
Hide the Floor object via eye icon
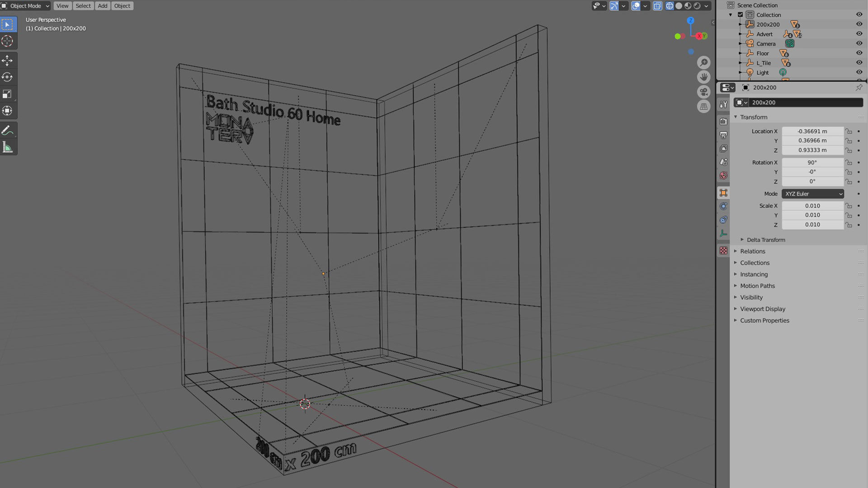click(859, 53)
